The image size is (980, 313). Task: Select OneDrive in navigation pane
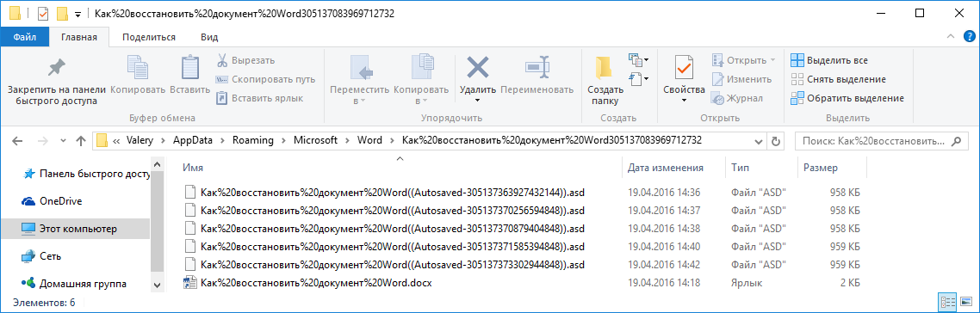[52, 200]
